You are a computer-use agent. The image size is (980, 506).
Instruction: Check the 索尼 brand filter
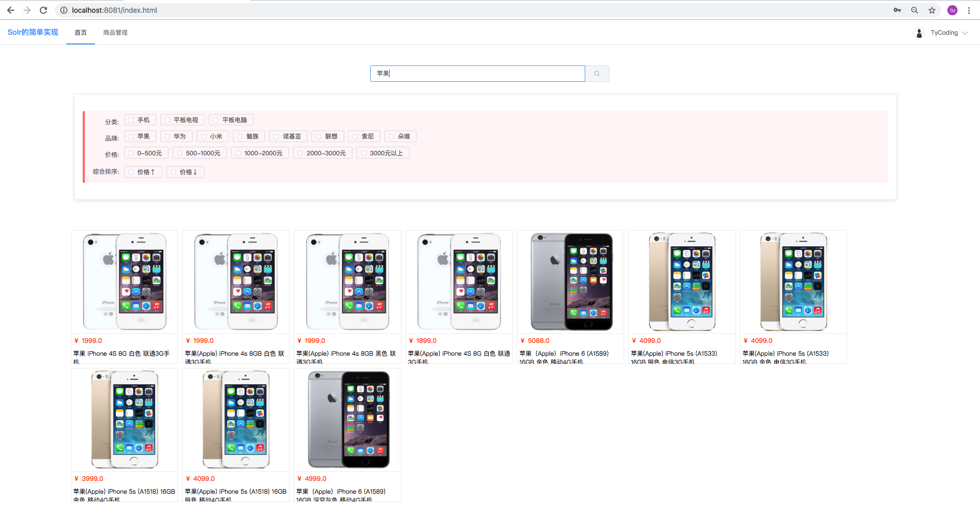pos(364,136)
